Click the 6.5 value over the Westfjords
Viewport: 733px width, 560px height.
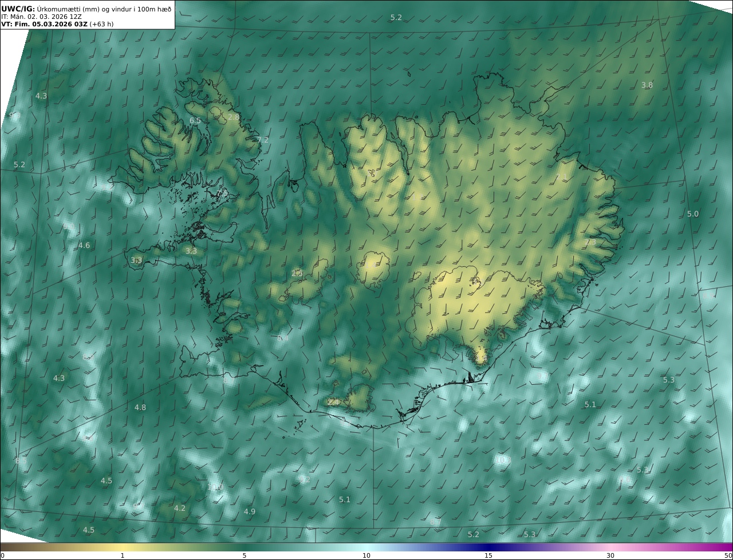coord(195,121)
